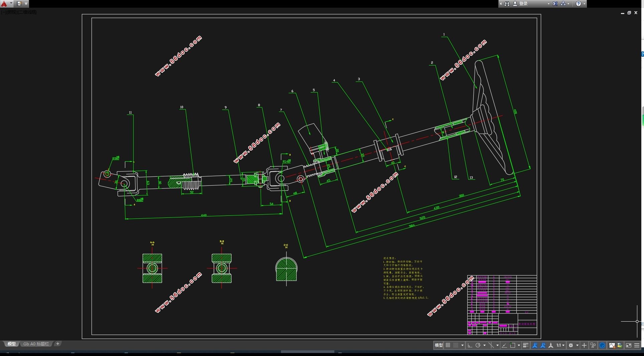Click the annotation monitor plus icon
This screenshot has width=644, height=356.
(584, 345)
